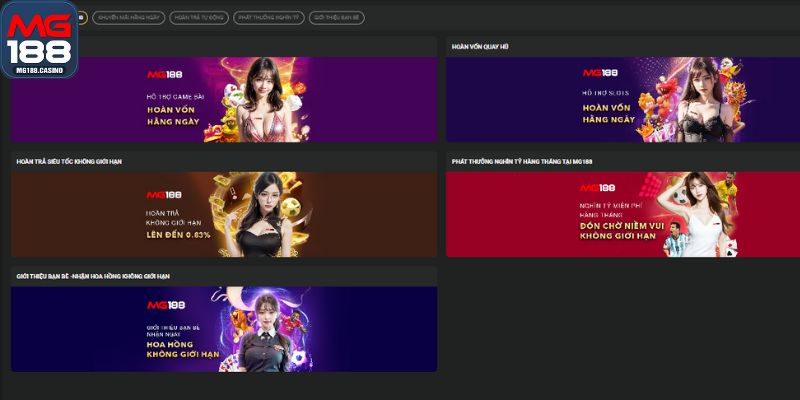Open the red 'Đón chờ niềm vui' banner
800x400 pixels.
pyautogui.click(x=623, y=214)
